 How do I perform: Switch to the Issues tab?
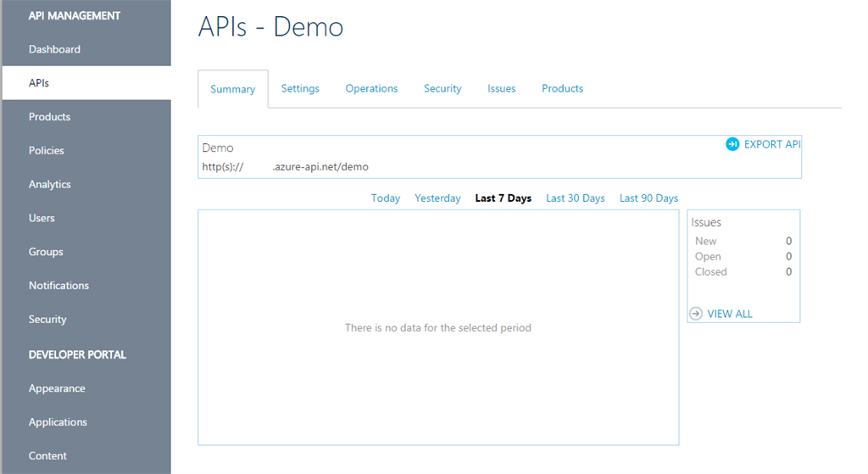click(501, 88)
